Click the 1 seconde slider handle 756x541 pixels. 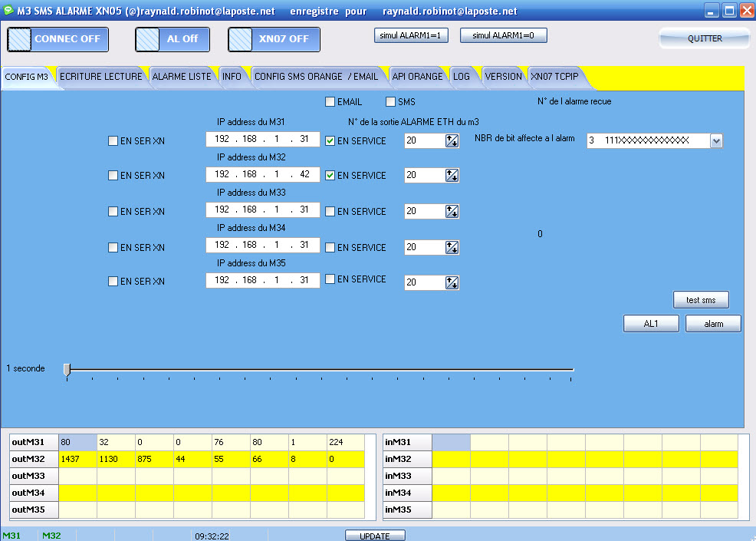(x=67, y=370)
